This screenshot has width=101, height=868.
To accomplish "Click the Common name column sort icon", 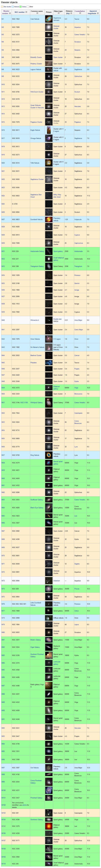I will (x=37, y=13).
